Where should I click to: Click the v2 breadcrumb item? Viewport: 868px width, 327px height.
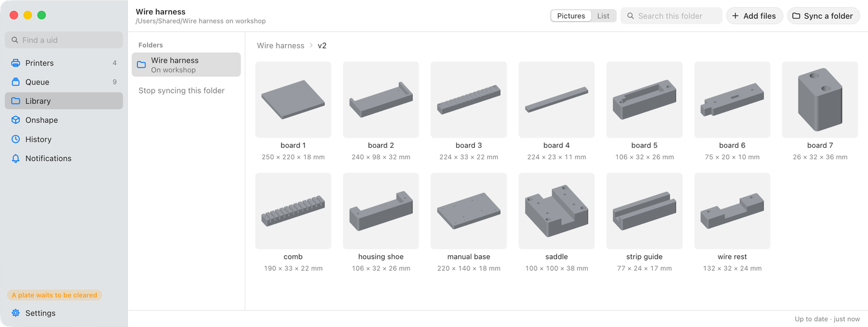322,45
